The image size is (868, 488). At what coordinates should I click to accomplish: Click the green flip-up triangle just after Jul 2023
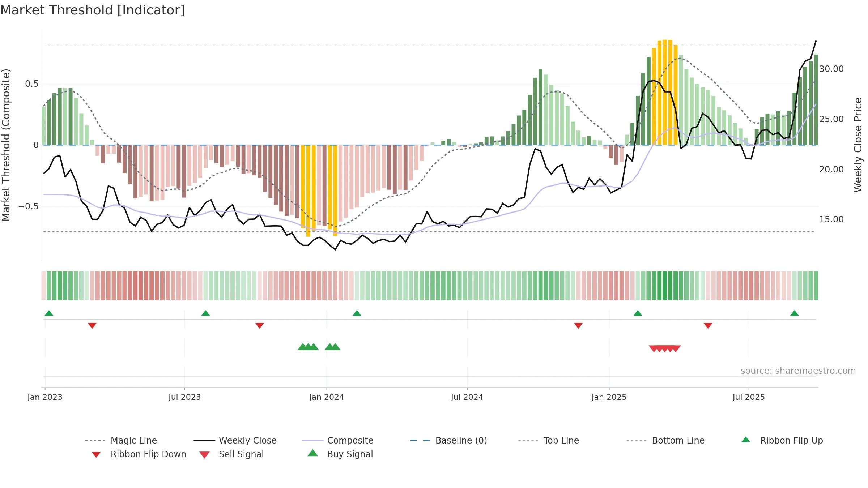click(x=205, y=313)
